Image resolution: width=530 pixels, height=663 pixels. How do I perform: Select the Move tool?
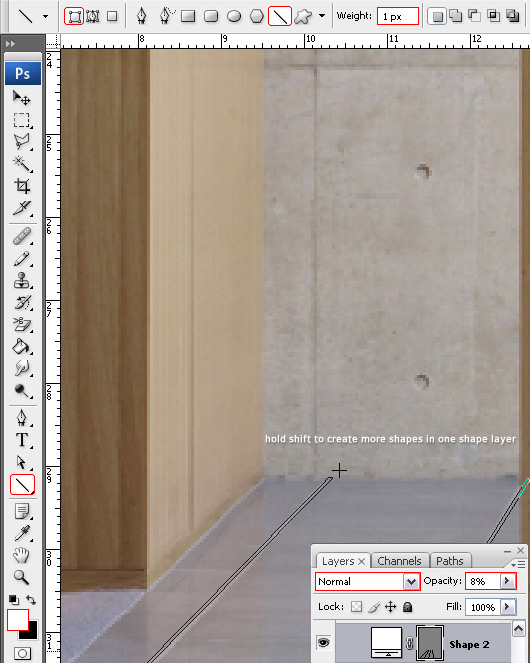click(x=21, y=98)
